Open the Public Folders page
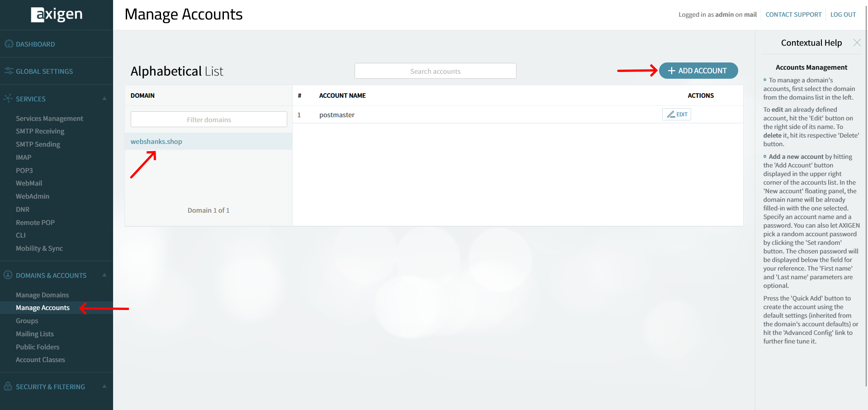This screenshot has height=410, width=868. tap(38, 347)
